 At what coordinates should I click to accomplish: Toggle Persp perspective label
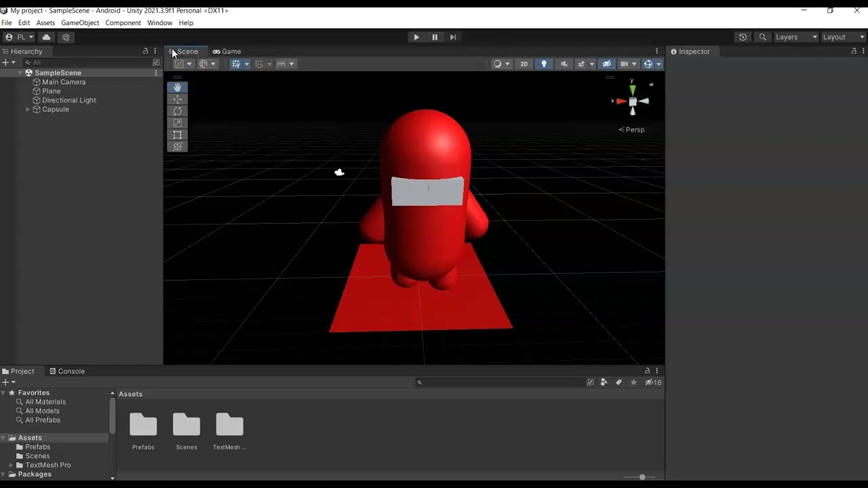coord(631,129)
